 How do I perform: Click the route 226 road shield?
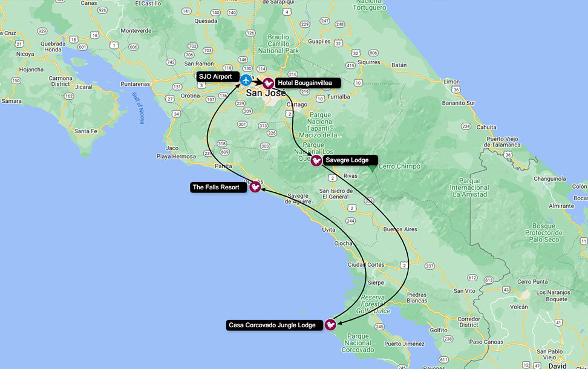(x=272, y=133)
